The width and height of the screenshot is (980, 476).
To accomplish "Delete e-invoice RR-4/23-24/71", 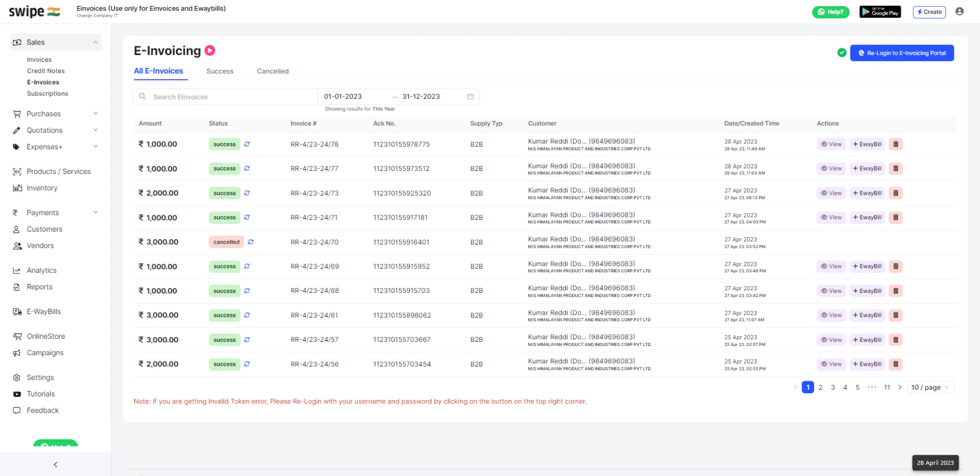I will pos(896,218).
